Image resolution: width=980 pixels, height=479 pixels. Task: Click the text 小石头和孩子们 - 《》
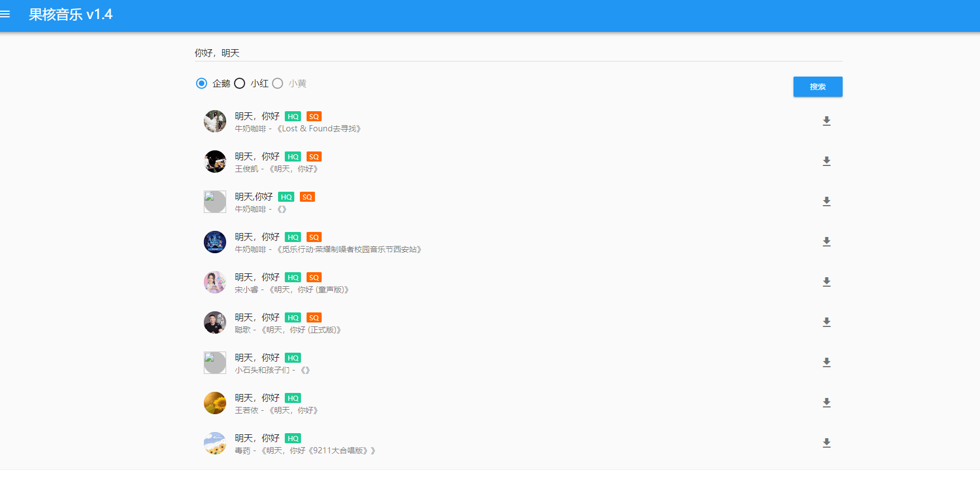tap(273, 370)
